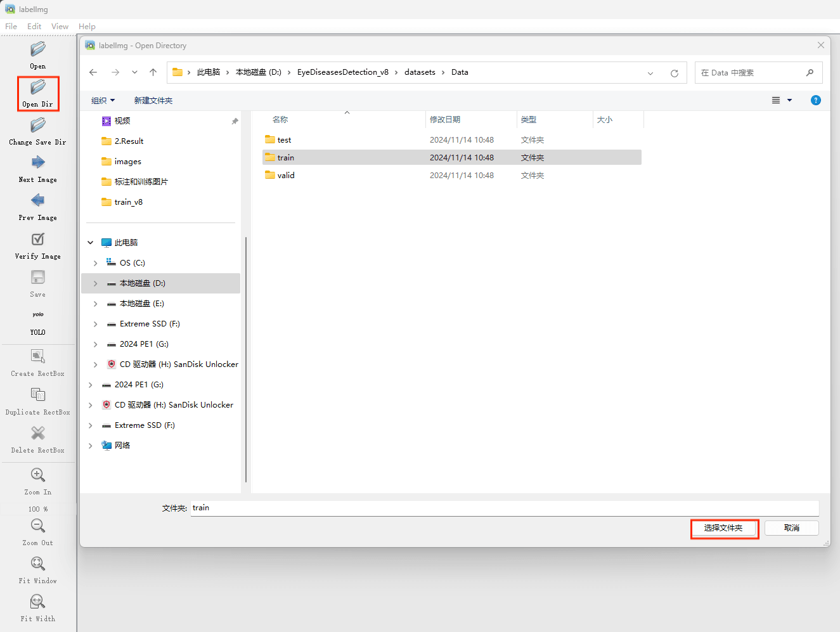Click the Delete RectBox tool

(38, 433)
